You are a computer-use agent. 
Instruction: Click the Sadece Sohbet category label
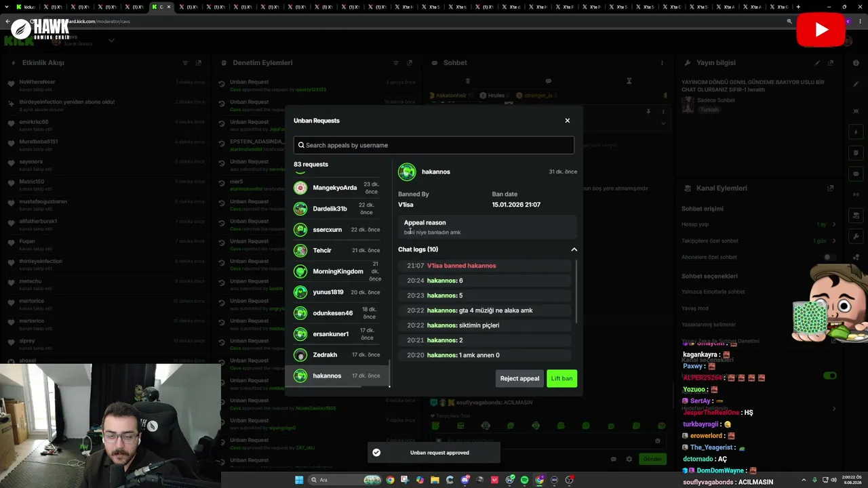716,100
